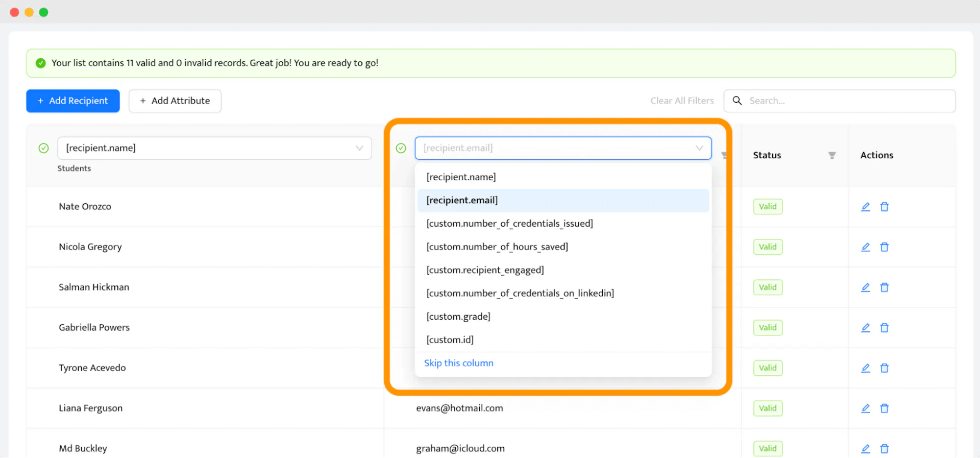Image resolution: width=980 pixels, height=458 pixels.
Task: Click the Actions column header
Action: click(x=877, y=155)
